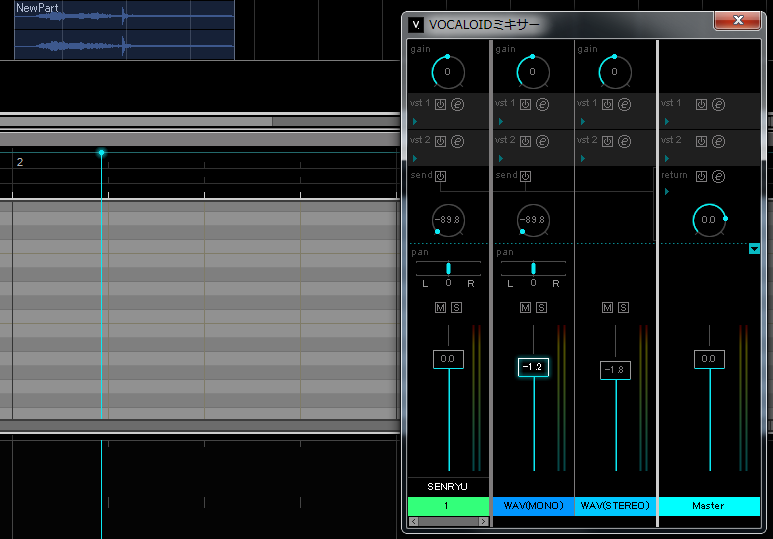This screenshot has width=773, height=539.
Task: Select the WAV(STEREO) channel label
Action: [x=615, y=506]
